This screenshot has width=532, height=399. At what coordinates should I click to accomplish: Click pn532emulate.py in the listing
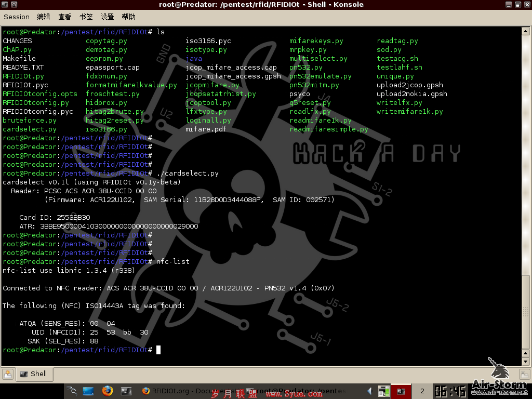pos(320,76)
